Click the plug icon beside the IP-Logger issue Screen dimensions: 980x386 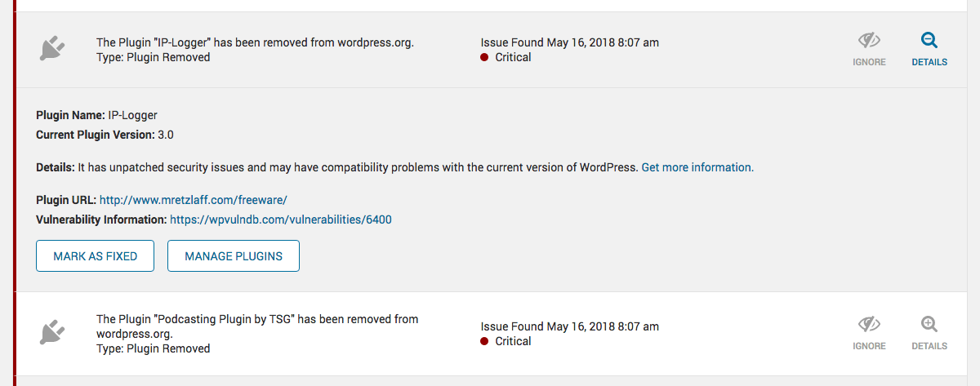click(x=51, y=50)
